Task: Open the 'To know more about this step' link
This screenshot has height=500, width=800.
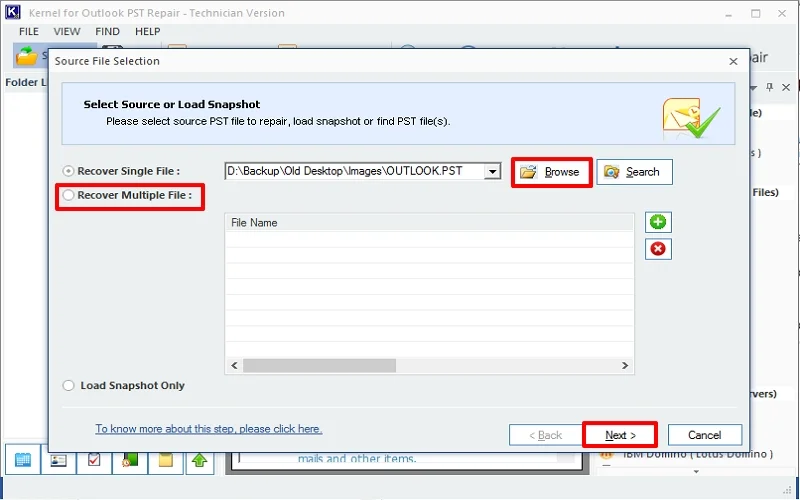Action: pyautogui.click(x=208, y=429)
